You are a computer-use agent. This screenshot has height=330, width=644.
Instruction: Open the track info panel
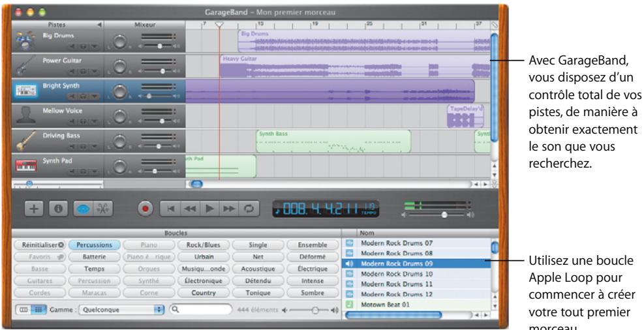[58, 209]
